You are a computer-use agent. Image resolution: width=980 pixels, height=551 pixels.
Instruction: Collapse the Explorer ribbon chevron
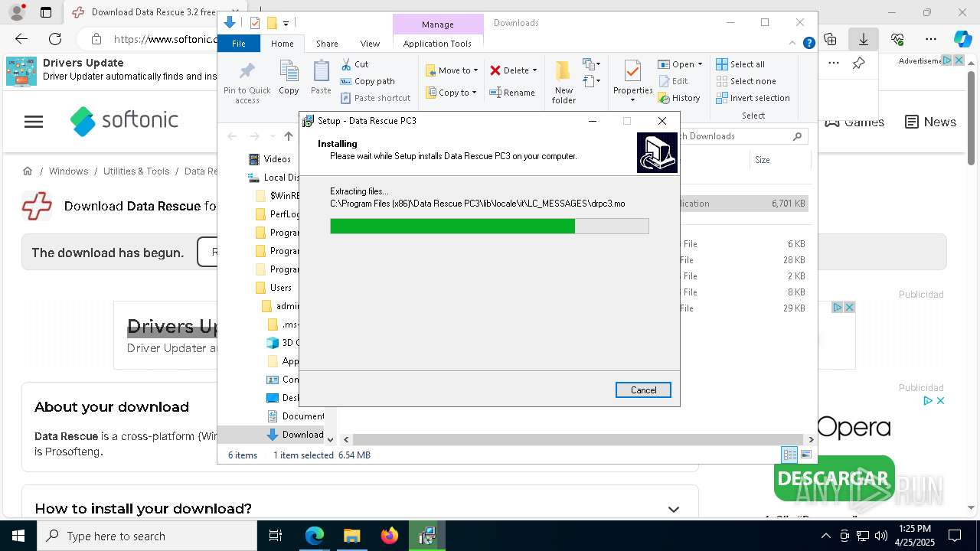[793, 44]
